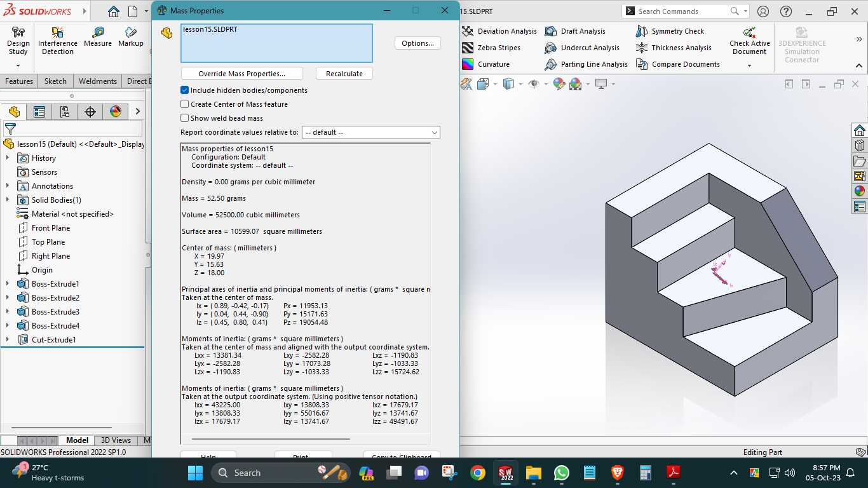Toggle Include hidden bodies/components checkbox
This screenshot has height=488, width=868.
185,90
